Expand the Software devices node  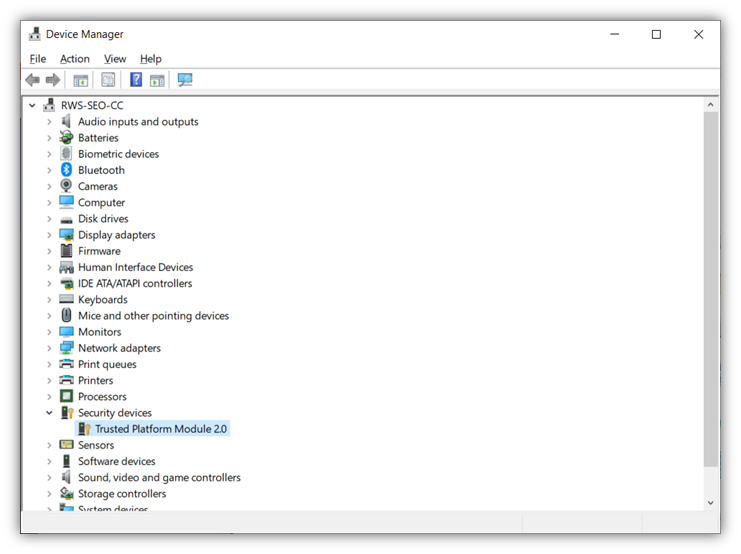point(49,461)
